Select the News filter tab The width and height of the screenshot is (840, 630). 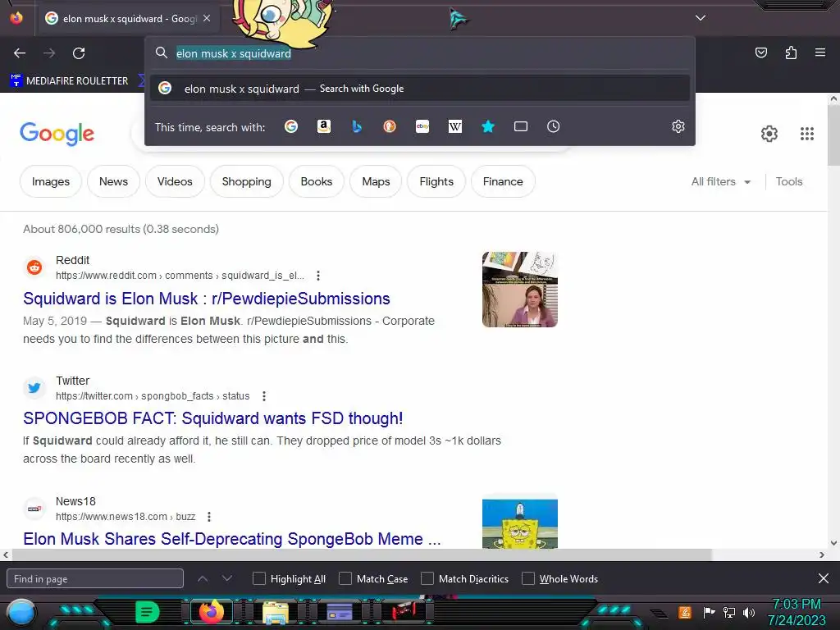pyautogui.click(x=113, y=181)
